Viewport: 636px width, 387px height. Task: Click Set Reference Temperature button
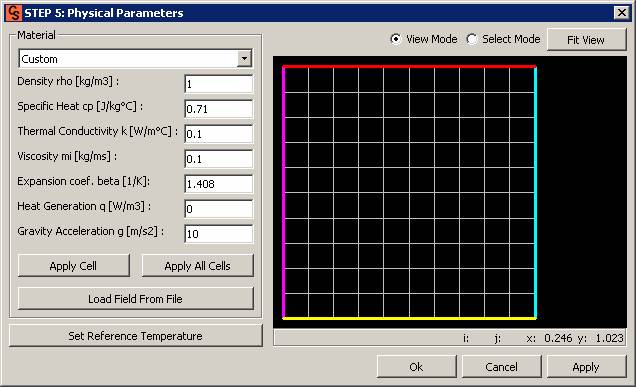point(135,335)
